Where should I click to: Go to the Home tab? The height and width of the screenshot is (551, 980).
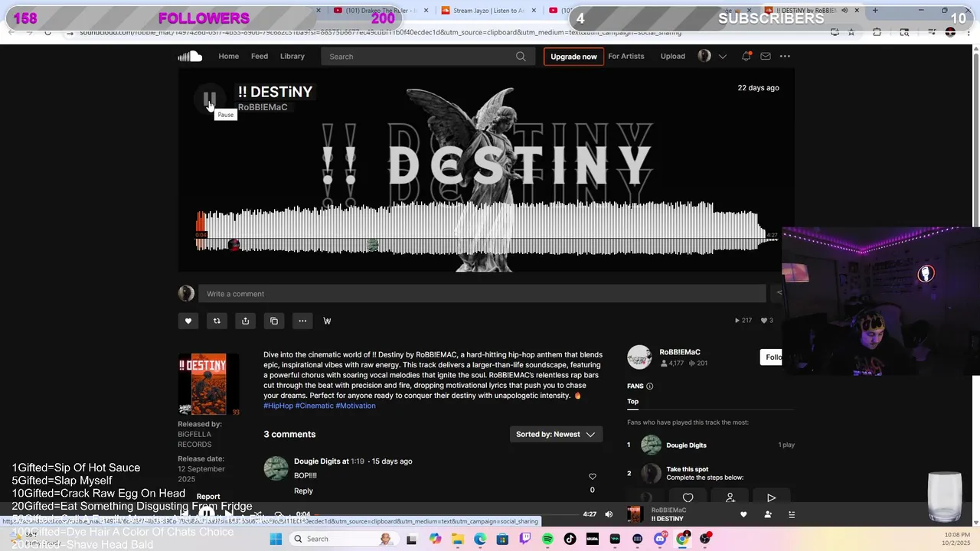click(228, 56)
